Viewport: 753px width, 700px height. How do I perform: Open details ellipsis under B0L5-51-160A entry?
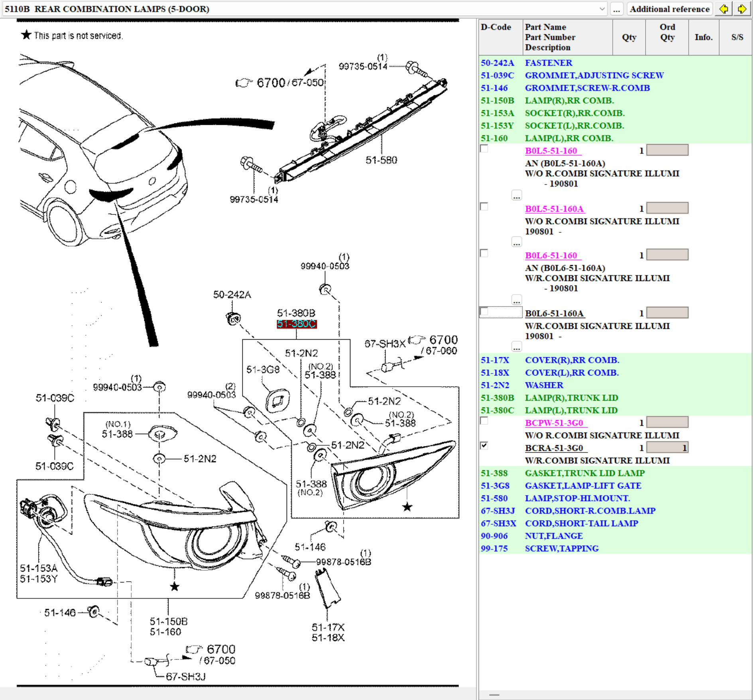pyautogui.click(x=516, y=242)
